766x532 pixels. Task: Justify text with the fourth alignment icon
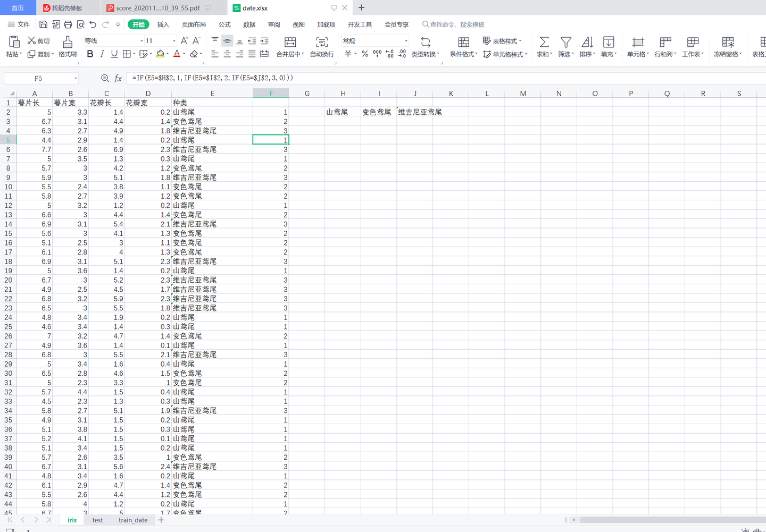252,54
